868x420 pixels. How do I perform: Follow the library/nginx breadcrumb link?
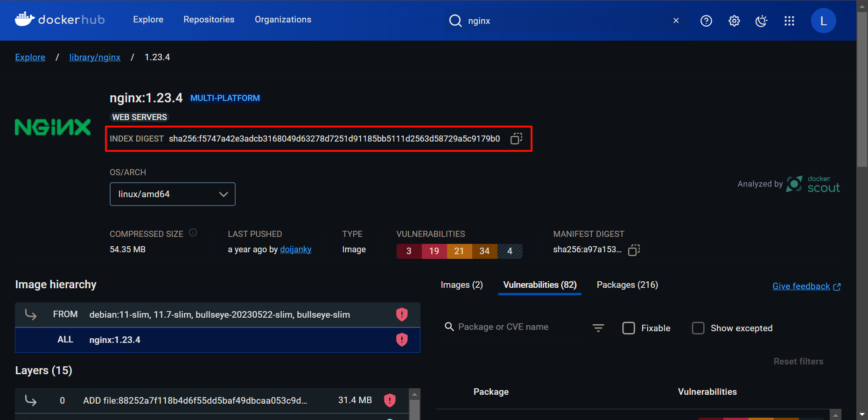click(x=95, y=57)
